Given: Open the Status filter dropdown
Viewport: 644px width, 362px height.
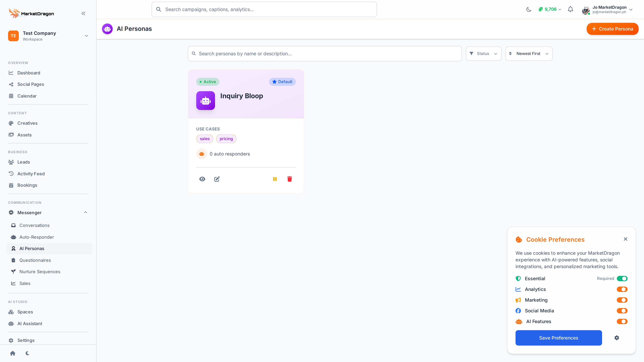Looking at the screenshot, I should 484,54.
